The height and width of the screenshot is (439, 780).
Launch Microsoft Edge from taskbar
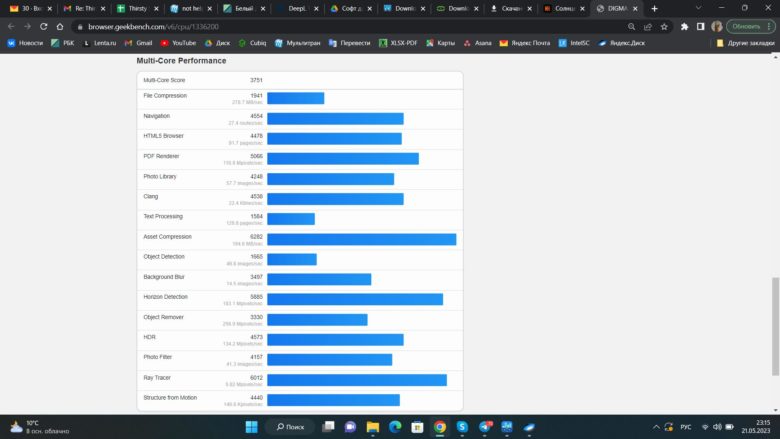[x=395, y=427]
